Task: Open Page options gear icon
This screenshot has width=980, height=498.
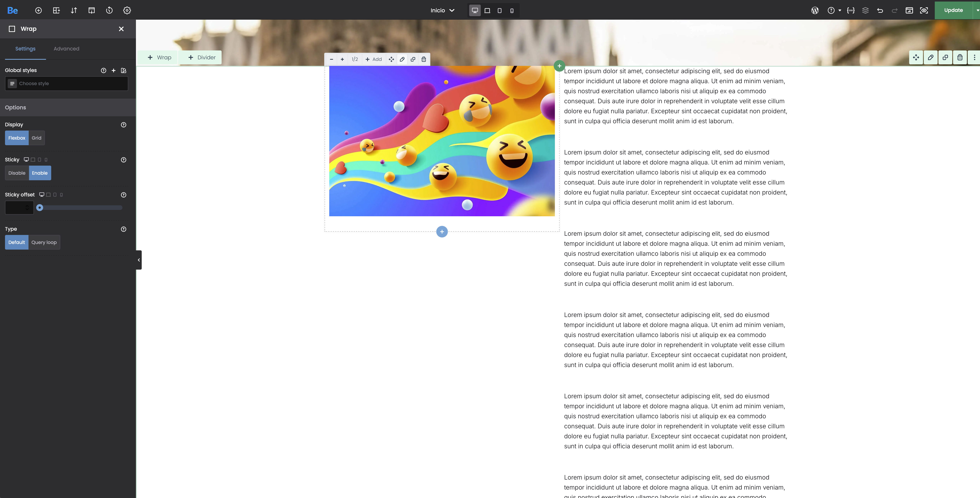Action: [127, 10]
